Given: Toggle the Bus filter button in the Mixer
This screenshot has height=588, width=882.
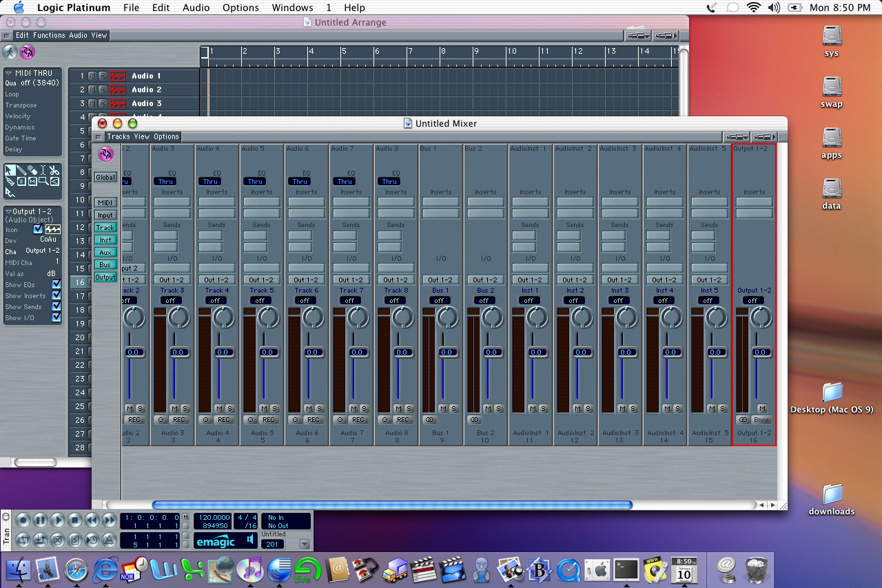Looking at the screenshot, I should tap(105, 264).
